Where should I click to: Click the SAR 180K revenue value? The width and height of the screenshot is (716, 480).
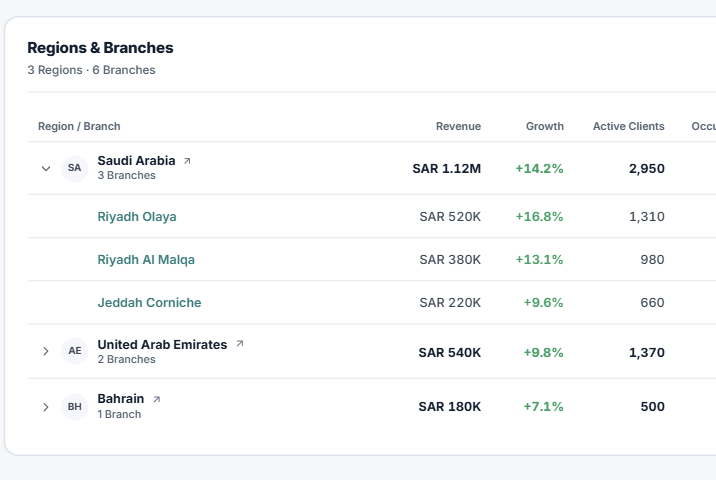(450, 406)
